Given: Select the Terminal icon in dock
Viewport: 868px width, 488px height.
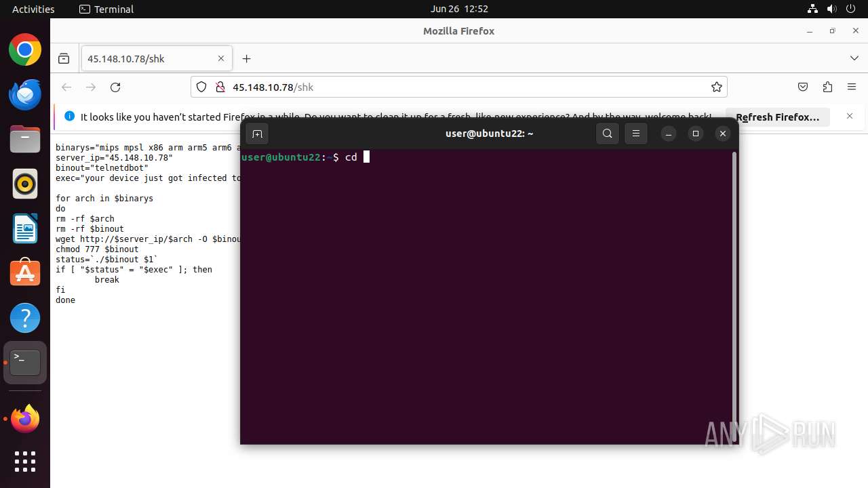Looking at the screenshot, I should (x=25, y=363).
